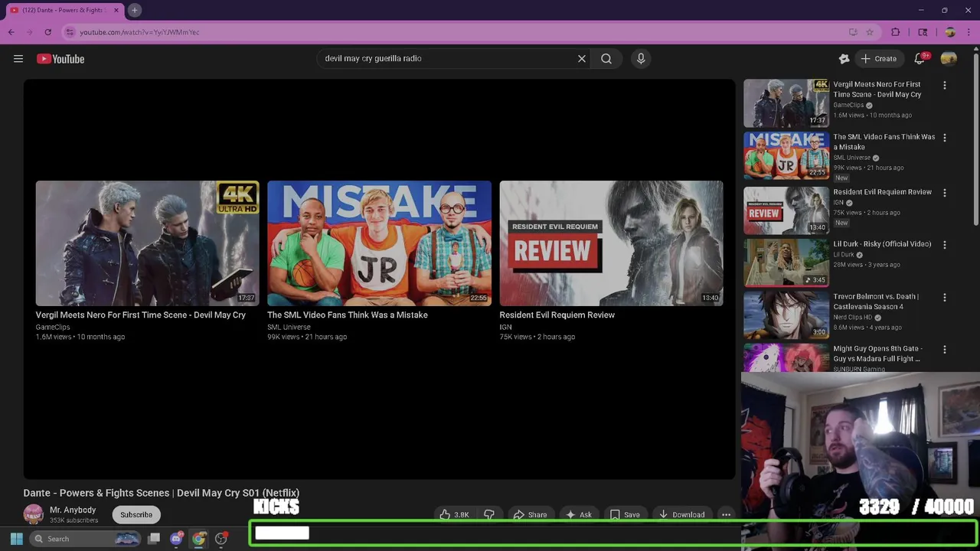
Task: Click the Chrome taskbar icon
Action: (198, 539)
